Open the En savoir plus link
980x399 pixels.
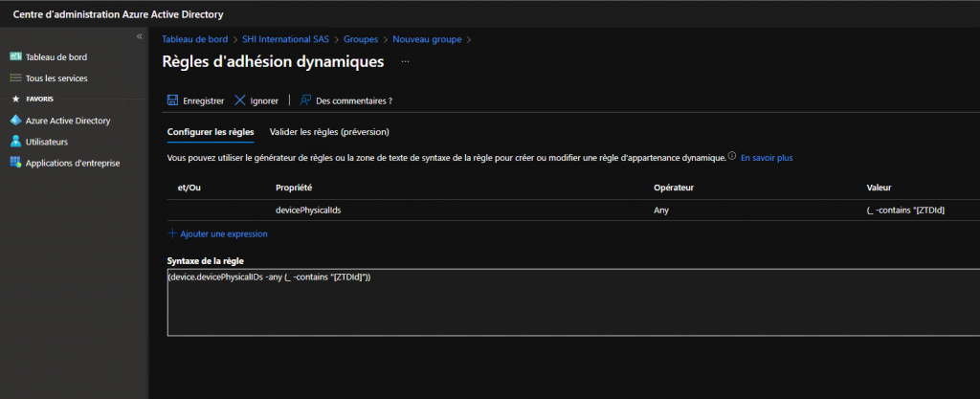[767, 158]
